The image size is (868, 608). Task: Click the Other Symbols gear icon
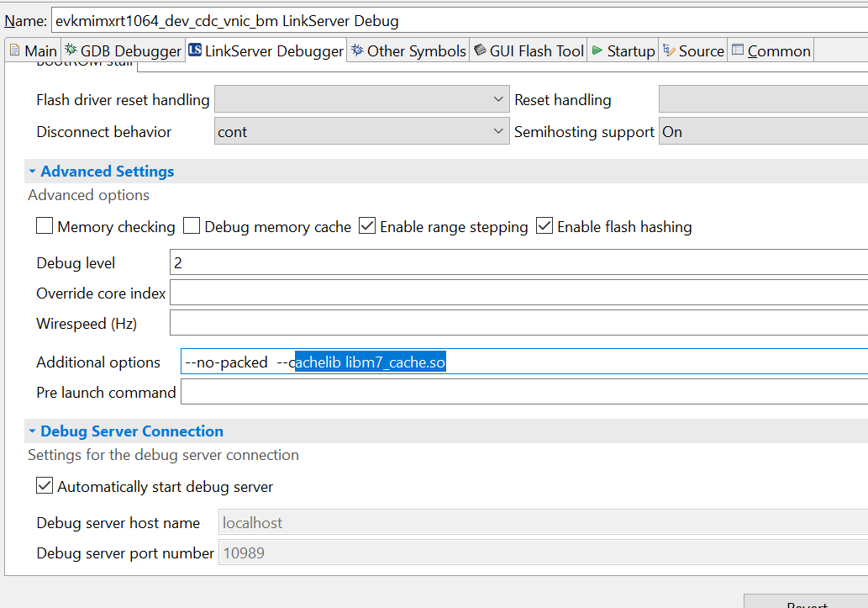point(358,50)
